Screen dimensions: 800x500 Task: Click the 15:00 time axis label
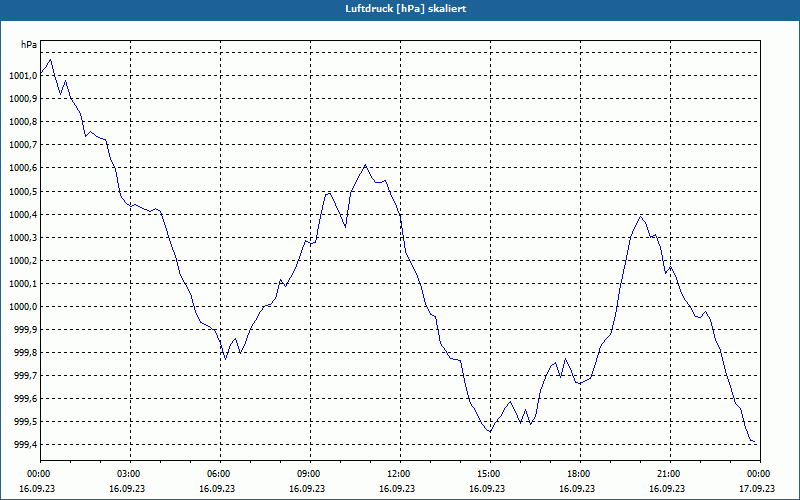pyautogui.click(x=490, y=474)
